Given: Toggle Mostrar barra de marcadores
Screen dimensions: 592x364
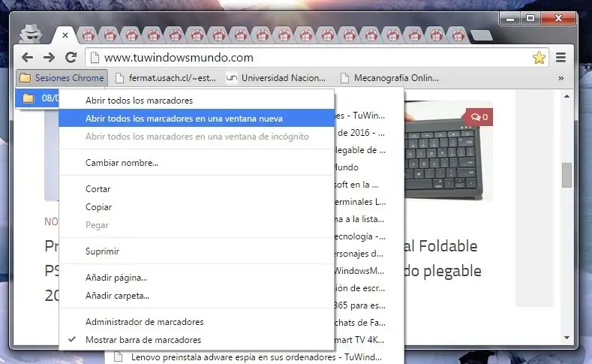Looking at the screenshot, I should (197, 340).
